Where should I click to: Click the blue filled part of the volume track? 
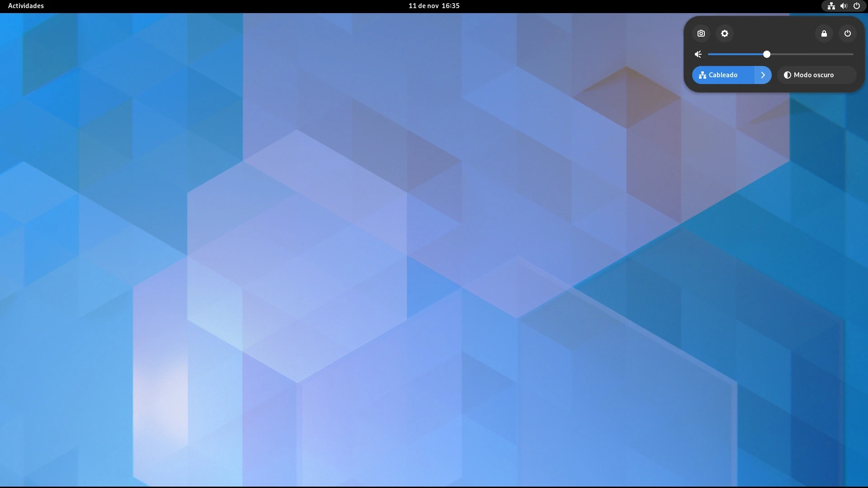tap(735, 54)
